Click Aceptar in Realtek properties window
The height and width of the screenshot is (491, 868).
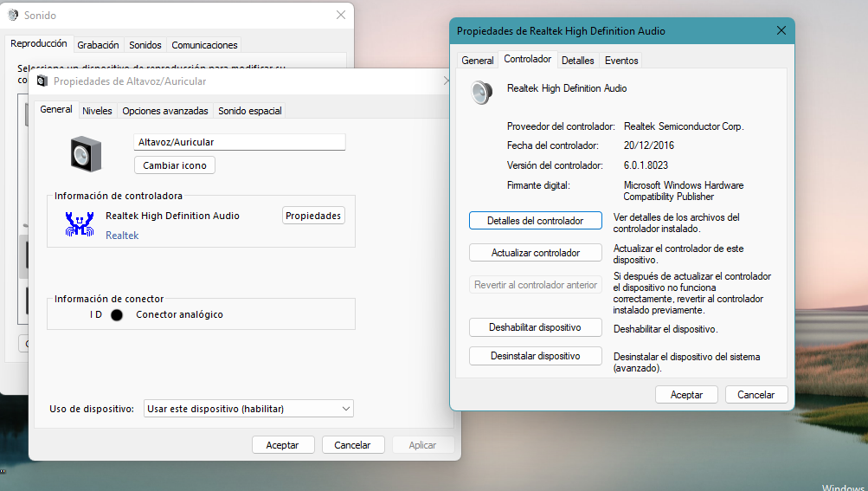point(686,395)
